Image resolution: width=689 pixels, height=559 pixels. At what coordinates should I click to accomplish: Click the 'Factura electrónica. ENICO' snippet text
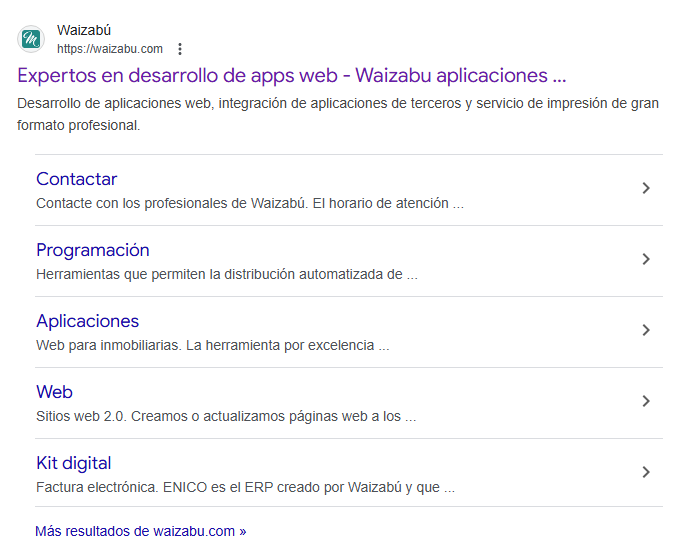[x=245, y=488]
